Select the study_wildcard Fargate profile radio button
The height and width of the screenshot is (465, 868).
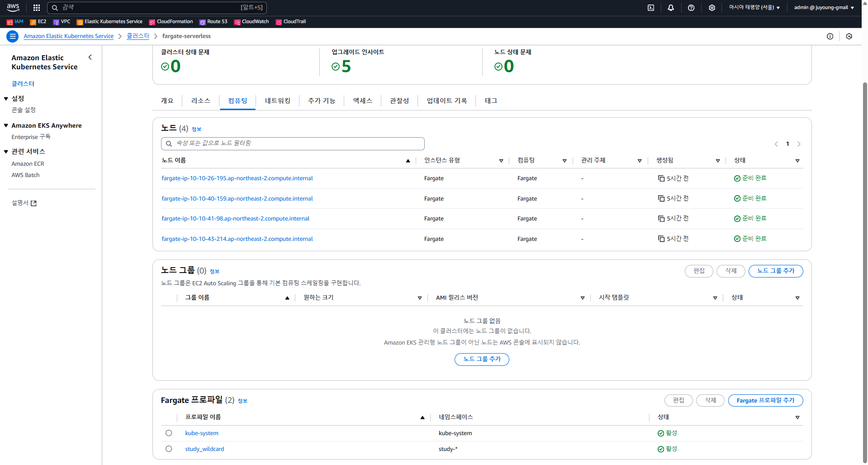[x=169, y=449]
